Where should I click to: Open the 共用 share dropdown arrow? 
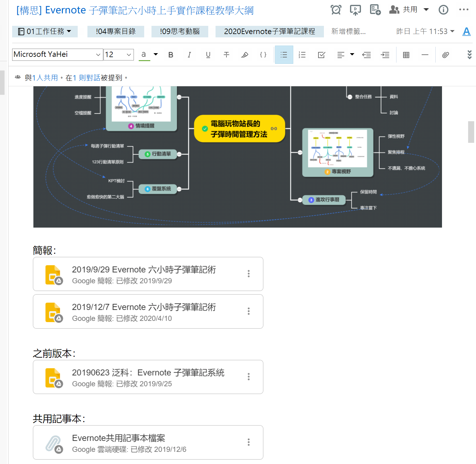pyautogui.click(x=426, y=9)
